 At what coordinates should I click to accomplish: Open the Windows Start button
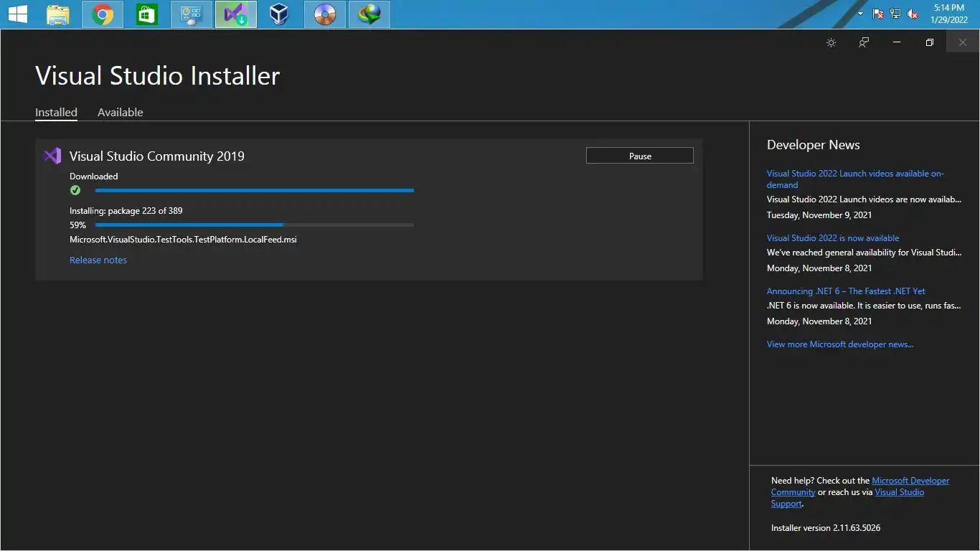(17, 14)
